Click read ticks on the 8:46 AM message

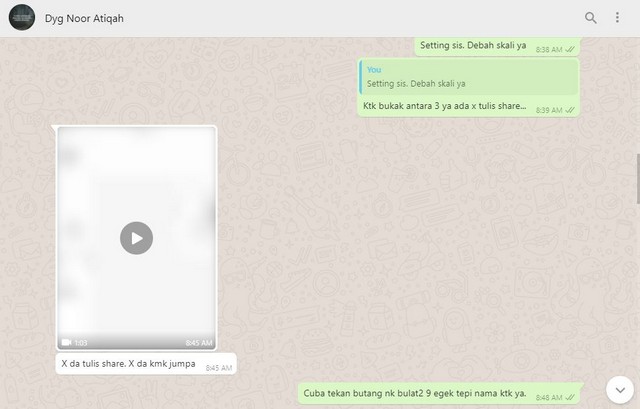click(x=570, y=397)
